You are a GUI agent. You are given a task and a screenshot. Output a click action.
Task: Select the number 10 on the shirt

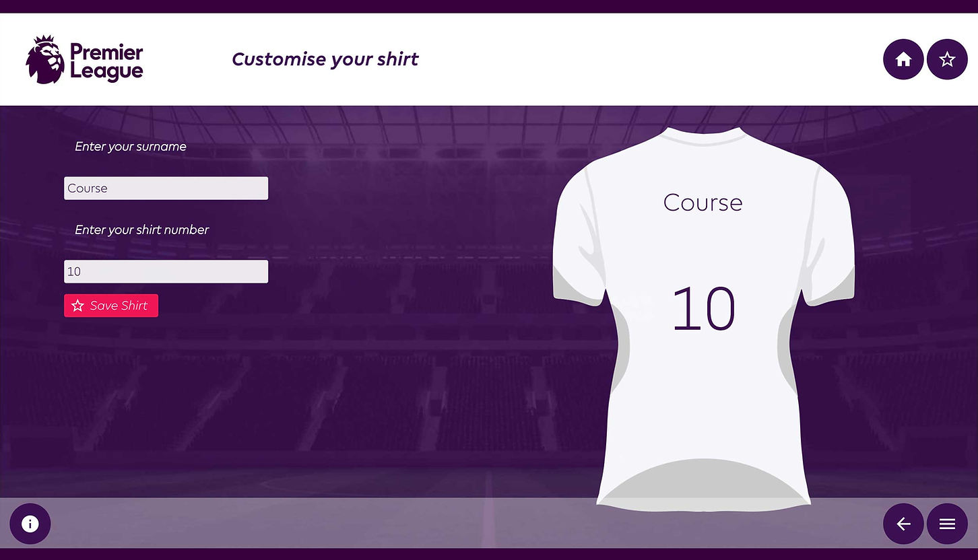[x=703, y=310]
